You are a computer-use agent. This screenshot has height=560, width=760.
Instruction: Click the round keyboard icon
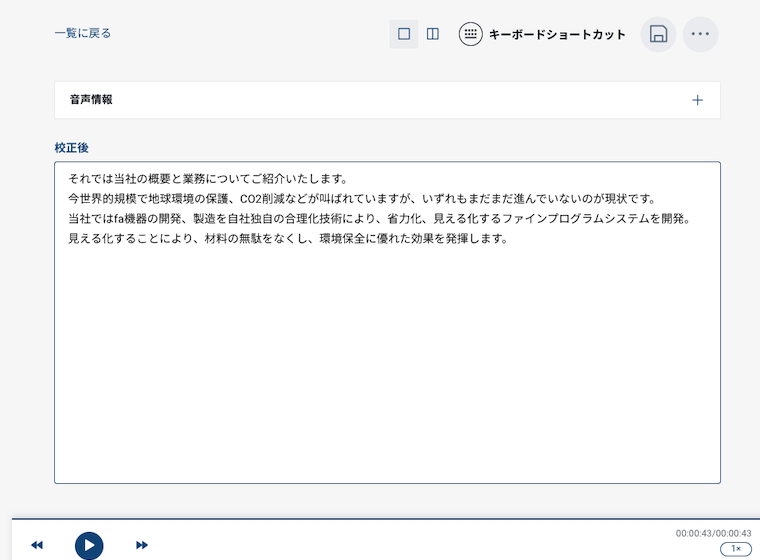pyautogui.click(x=470, y=34)
